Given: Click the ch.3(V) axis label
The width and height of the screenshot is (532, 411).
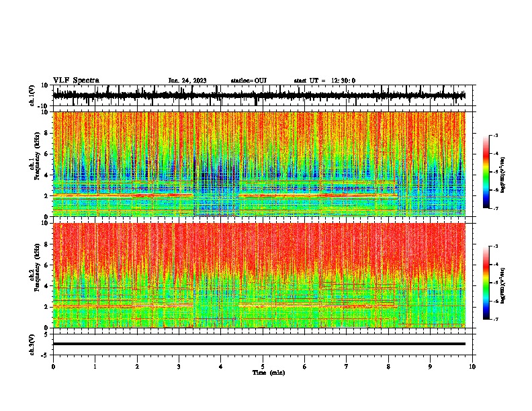Looking at the screenshot, I should [x=32, y=345].
